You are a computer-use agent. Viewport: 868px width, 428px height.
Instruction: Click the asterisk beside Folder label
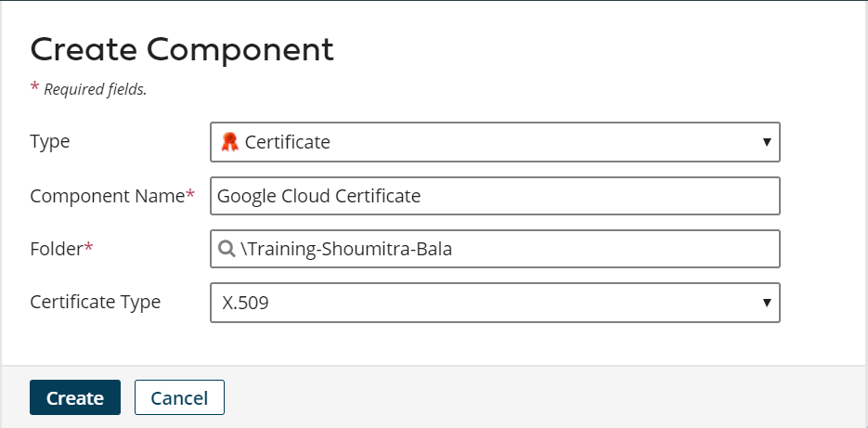(89, 246)
